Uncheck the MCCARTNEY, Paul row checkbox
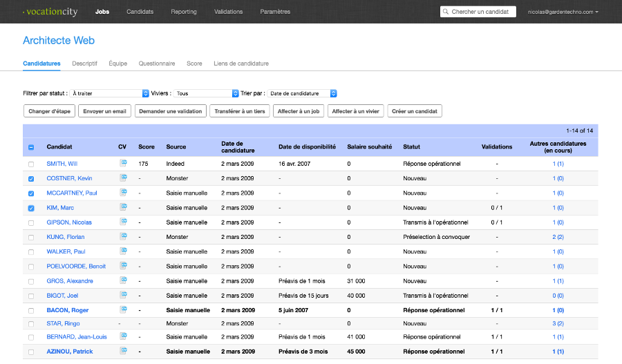The image size is (622, 364). [x=30, y=193]
